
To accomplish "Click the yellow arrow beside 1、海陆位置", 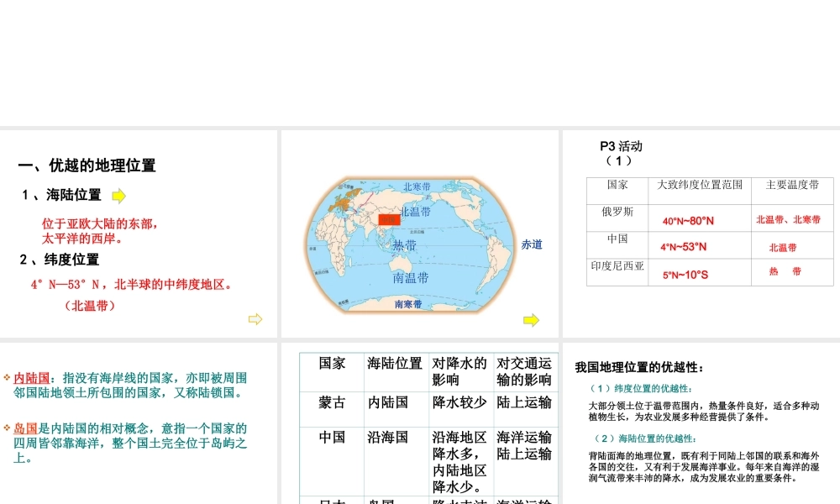I will (119, 196).
